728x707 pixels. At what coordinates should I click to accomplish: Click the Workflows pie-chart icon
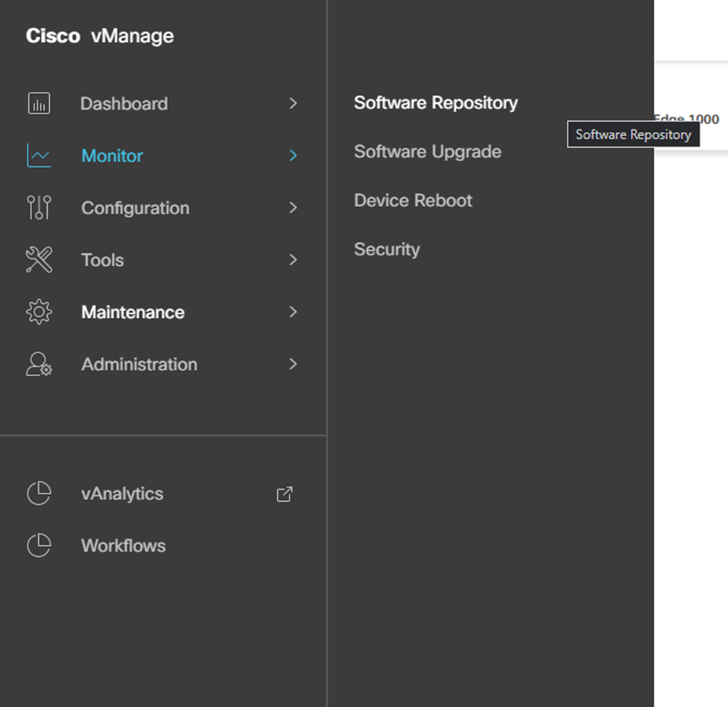37,546
